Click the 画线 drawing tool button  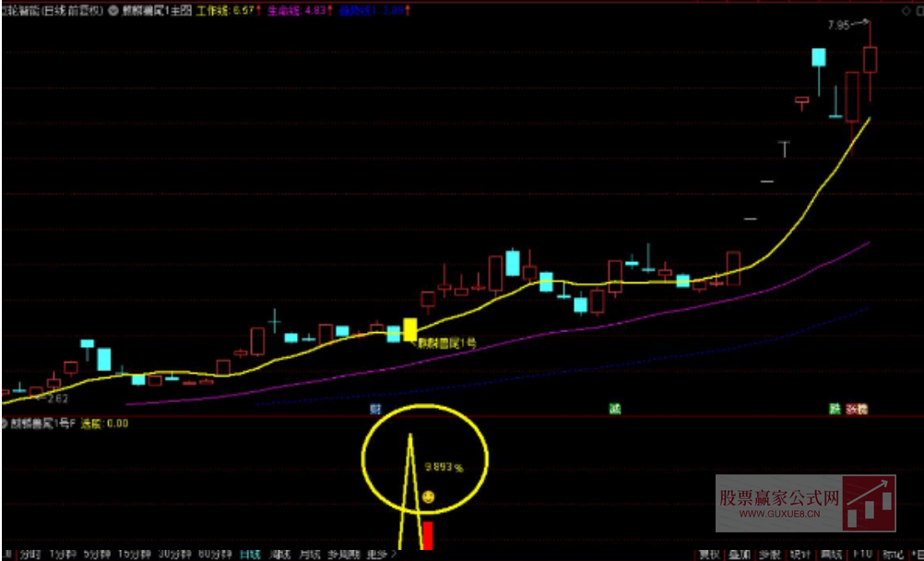coord(831,555)
